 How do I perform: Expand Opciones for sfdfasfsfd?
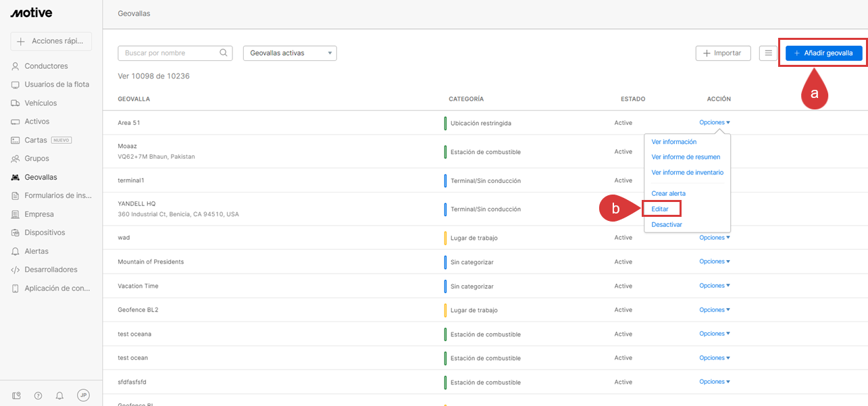point(715,382)
